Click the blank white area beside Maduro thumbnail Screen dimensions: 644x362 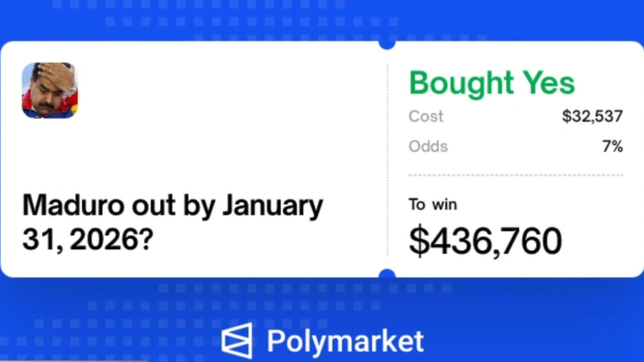pos(226,101)
